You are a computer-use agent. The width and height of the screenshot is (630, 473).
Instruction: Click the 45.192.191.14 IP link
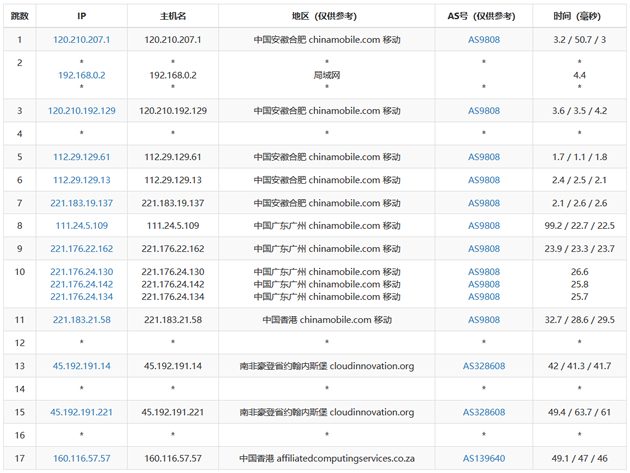click(x=81, y=366)
